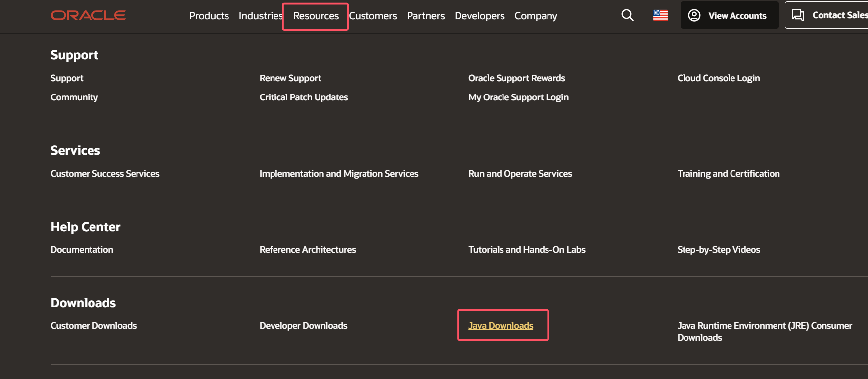
Task: Open the Industries menu
Action: pos(260,16)
